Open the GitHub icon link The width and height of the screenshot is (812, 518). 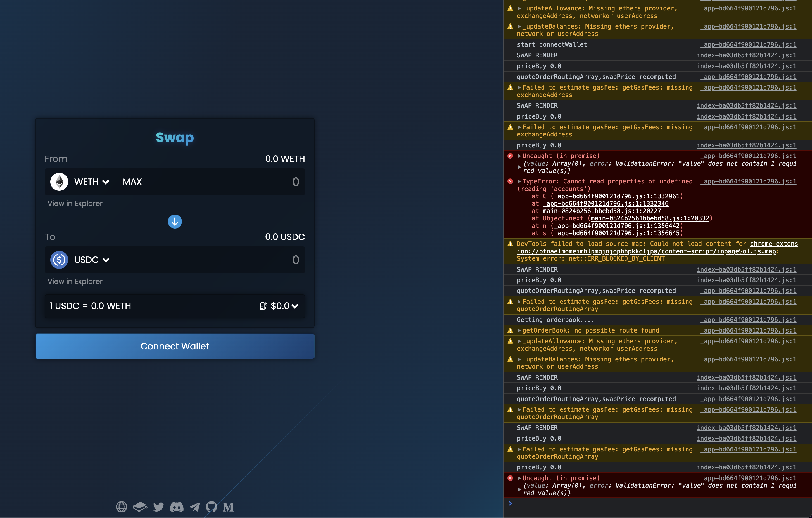[212, 507]
